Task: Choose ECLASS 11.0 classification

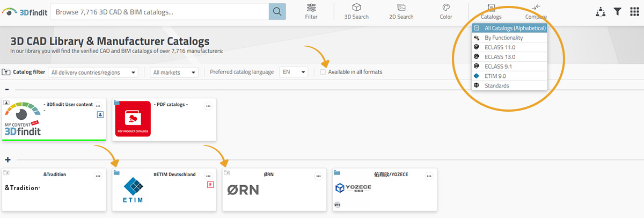Action: [x=510, y=47]
